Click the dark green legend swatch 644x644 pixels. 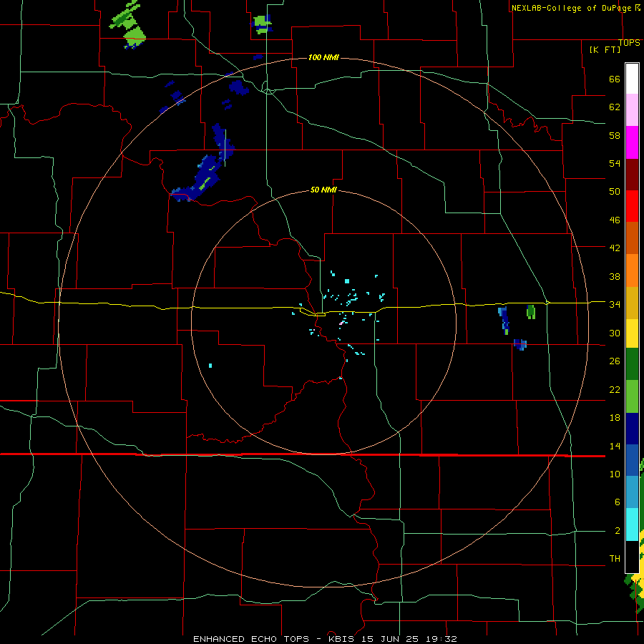632,364
